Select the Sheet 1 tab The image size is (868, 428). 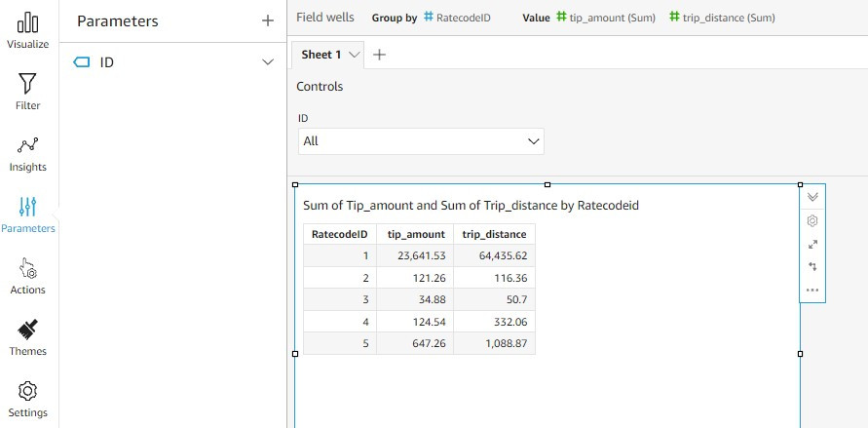tap(321, 55)
